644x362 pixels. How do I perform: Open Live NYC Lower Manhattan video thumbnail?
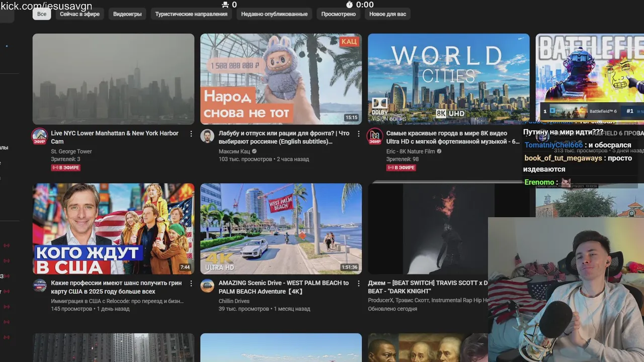point(113,79)
